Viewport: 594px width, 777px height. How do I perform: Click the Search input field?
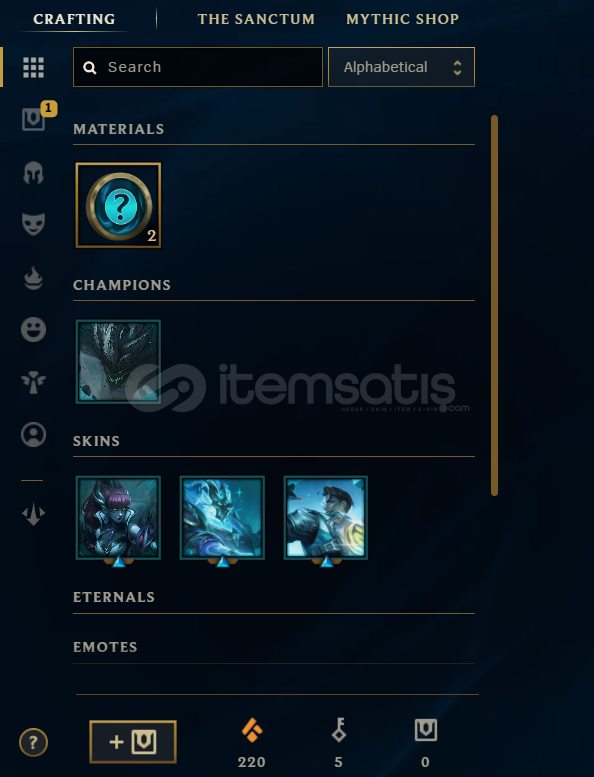(198, 67)
